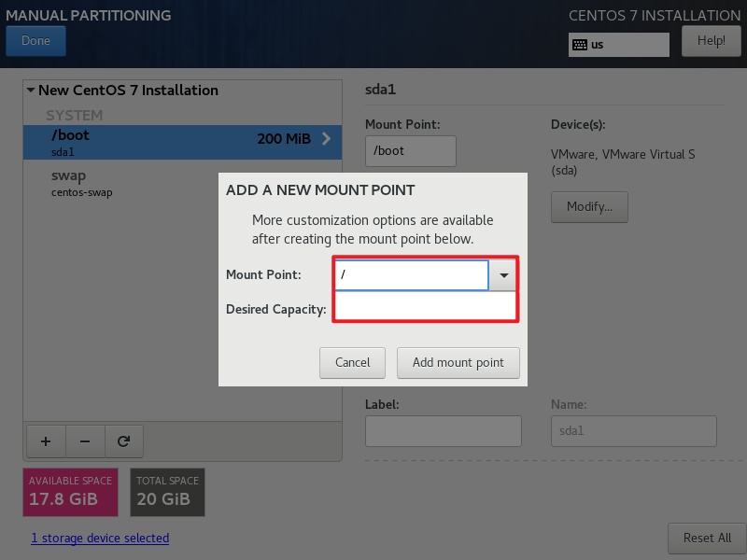Screen dimensions: 747x560
Task: Cancel the new mount point dialog
Action: pos(352,363)
